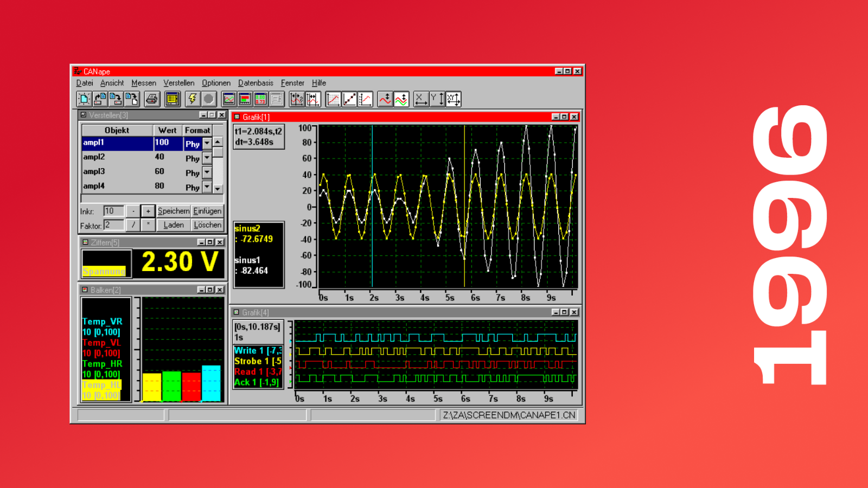
Task: Open a new bar display window icon
Action: click(245, 99)
